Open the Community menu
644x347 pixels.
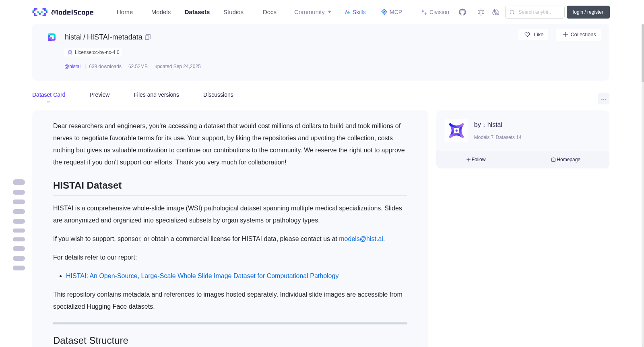(310, 12)
